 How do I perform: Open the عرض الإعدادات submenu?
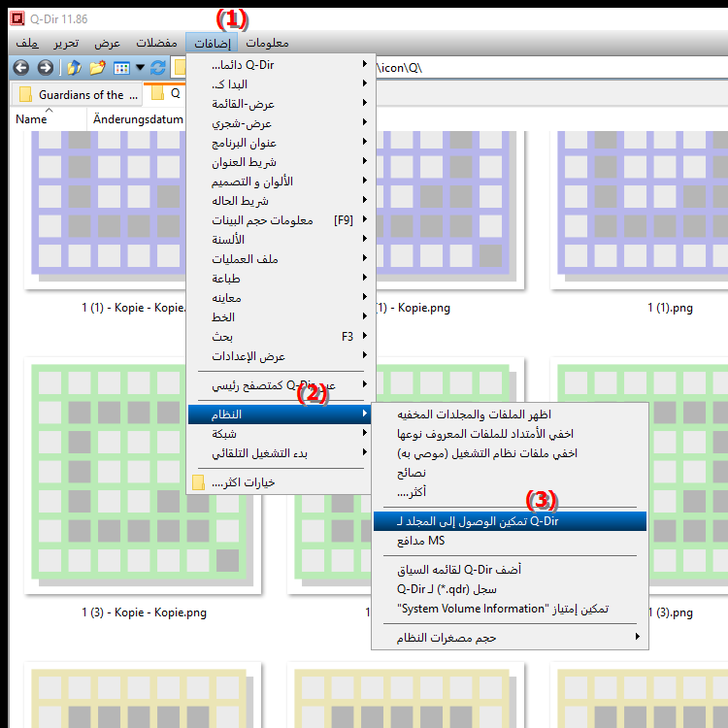tap(281, 356)
